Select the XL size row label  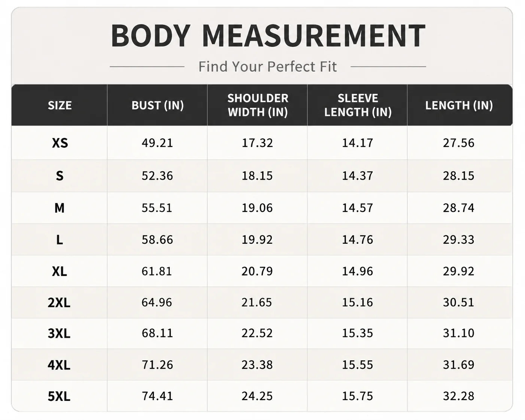coord(60,271)
